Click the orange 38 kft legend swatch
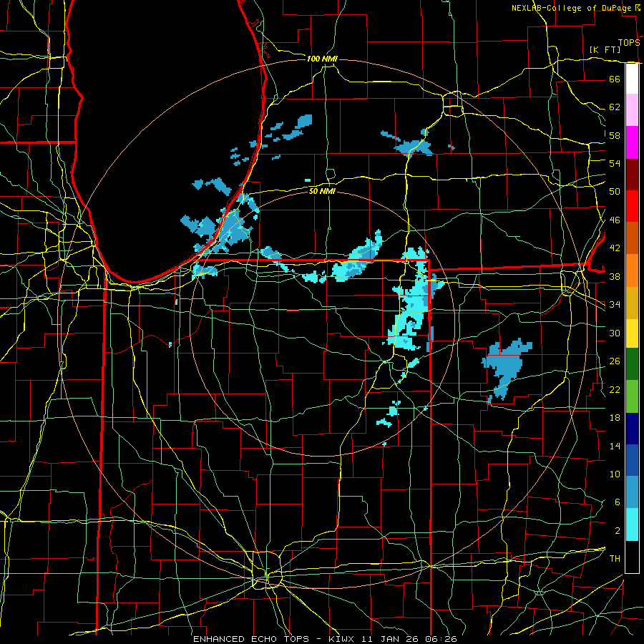This screenshot has width=644, height=644. [632, 270]
